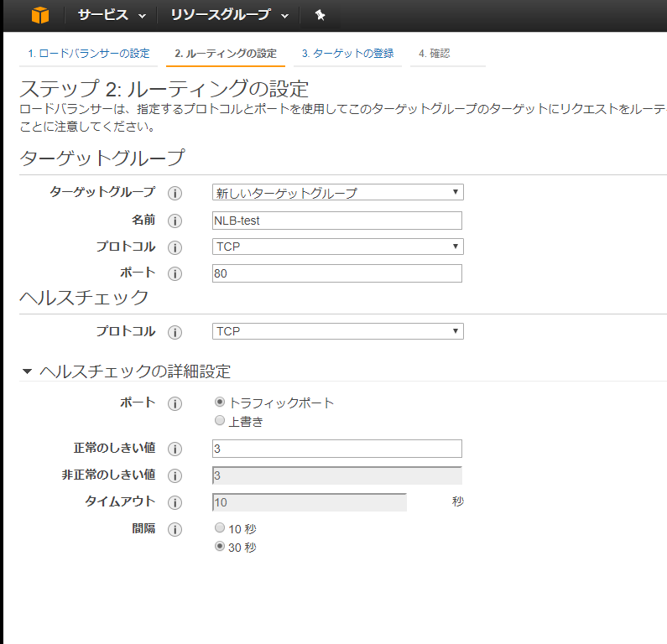Show info icon for health check プロトコル

pyautogui.click(x=175, y=332)
